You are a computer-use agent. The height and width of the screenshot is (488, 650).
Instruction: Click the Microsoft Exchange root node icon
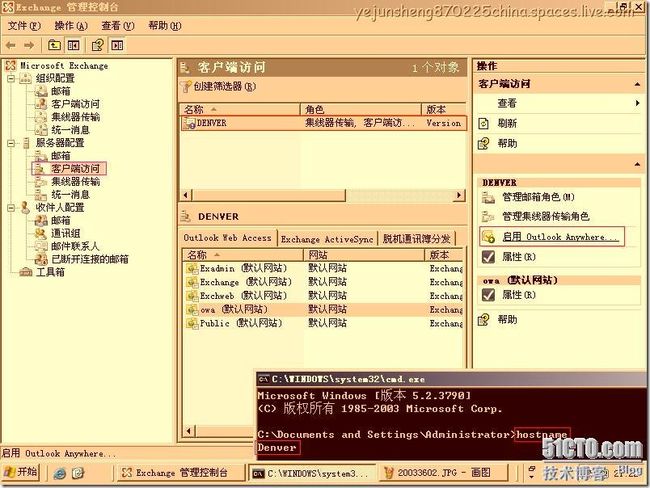[x=11, y=66]
